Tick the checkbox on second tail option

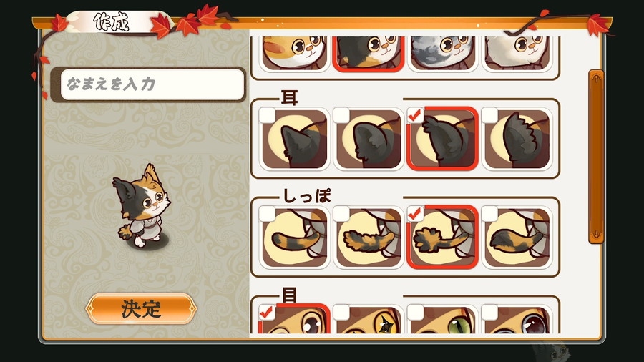pyautogui.click(x=341, y=214)
